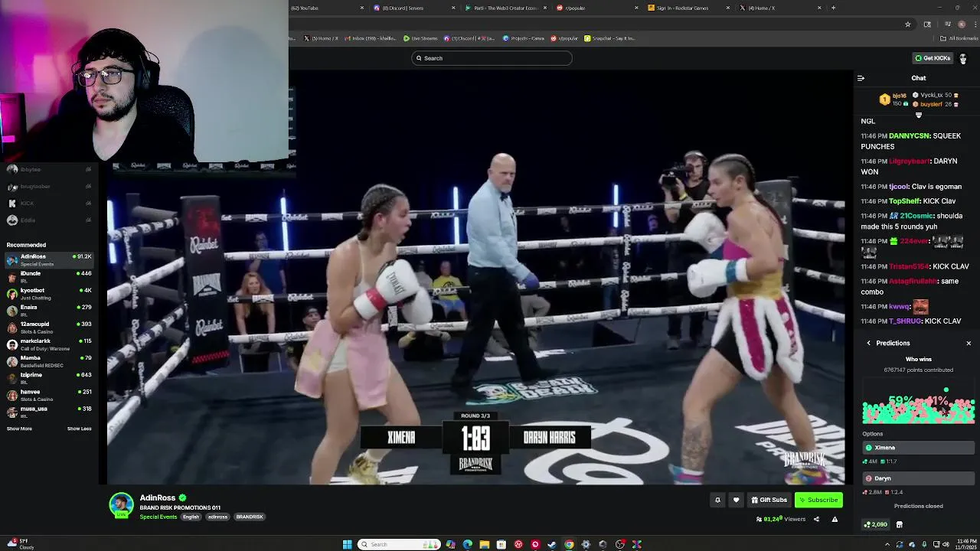Switch to the r/popular tab
Image resolution: width=980 pixels, height=551 pixels.
[x=597, y=8]
